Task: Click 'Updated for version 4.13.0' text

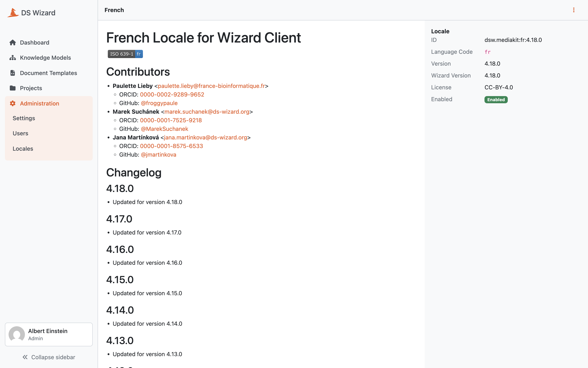Action: [x=147, y=354]
